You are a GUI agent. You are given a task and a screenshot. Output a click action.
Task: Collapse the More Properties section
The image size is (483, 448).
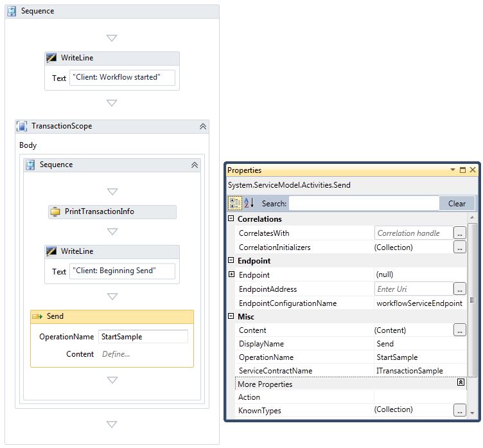coord(461,382)
